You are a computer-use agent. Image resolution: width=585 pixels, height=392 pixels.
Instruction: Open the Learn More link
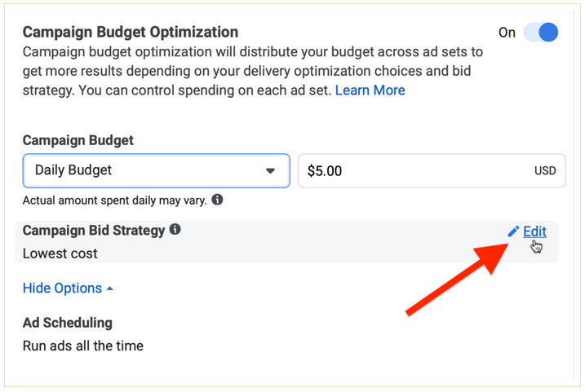[370, 90]
